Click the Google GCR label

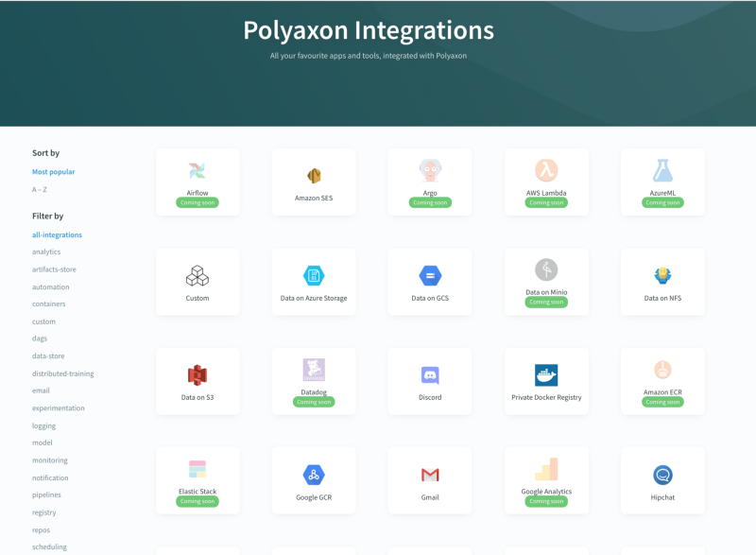point(314,497)
